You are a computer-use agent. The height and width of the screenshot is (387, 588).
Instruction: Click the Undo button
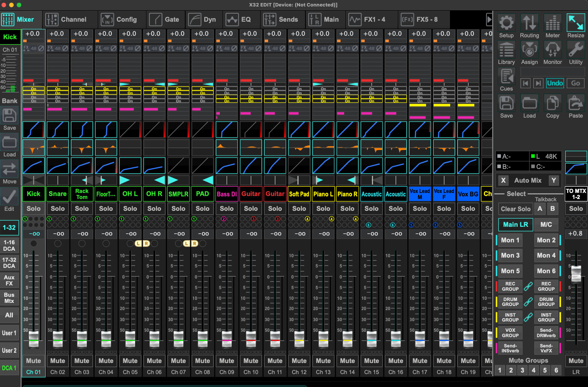pos(555,83)
